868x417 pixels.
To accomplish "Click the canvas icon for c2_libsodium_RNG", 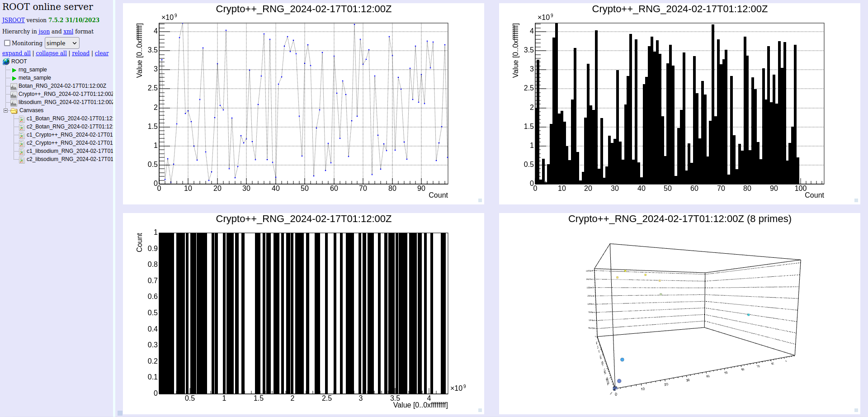I will click(x=22, y=160).
